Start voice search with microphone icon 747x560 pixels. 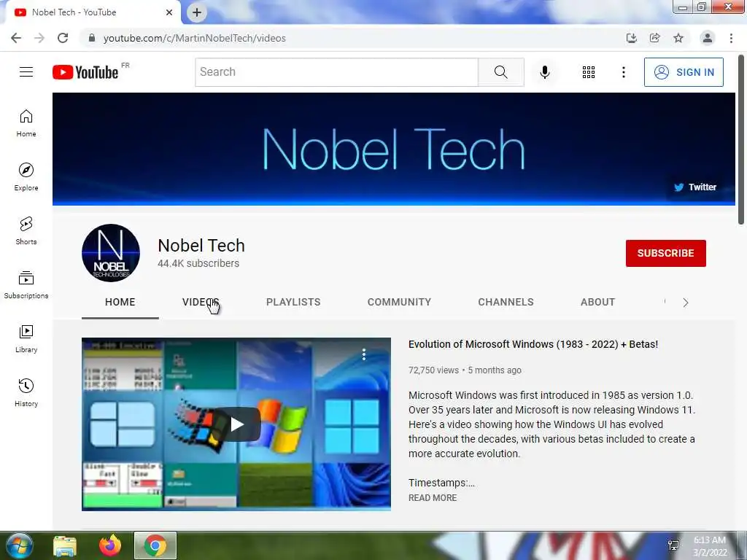pyautogui.click(x=544, y=72)
